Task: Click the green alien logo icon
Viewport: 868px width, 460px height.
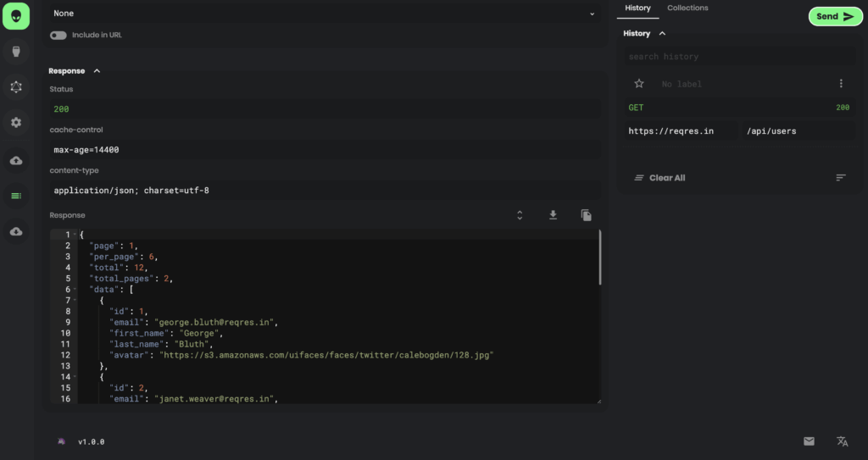Action: pos(16,16)
